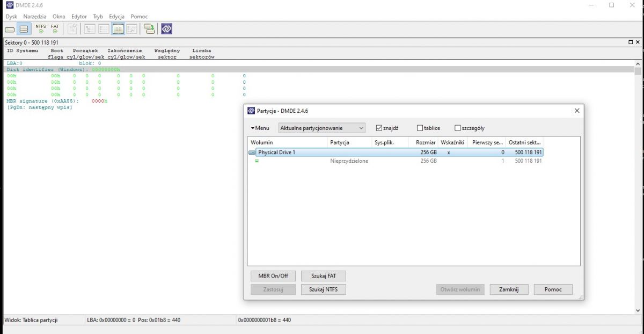Click the Sys.plik. column header
Screen dimensions: 644x334
coord(390,143)
